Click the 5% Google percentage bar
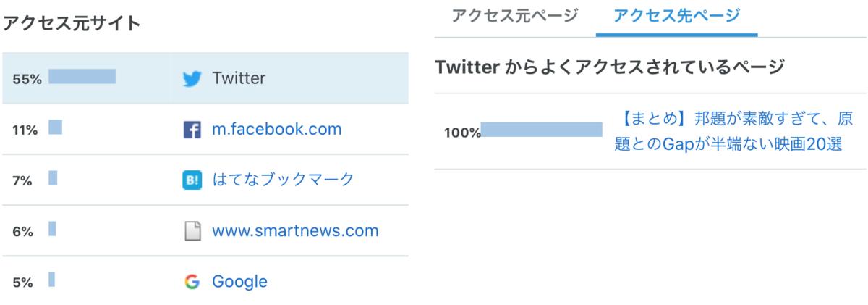Viewport: 868px width, 305px height. (51, 280)
